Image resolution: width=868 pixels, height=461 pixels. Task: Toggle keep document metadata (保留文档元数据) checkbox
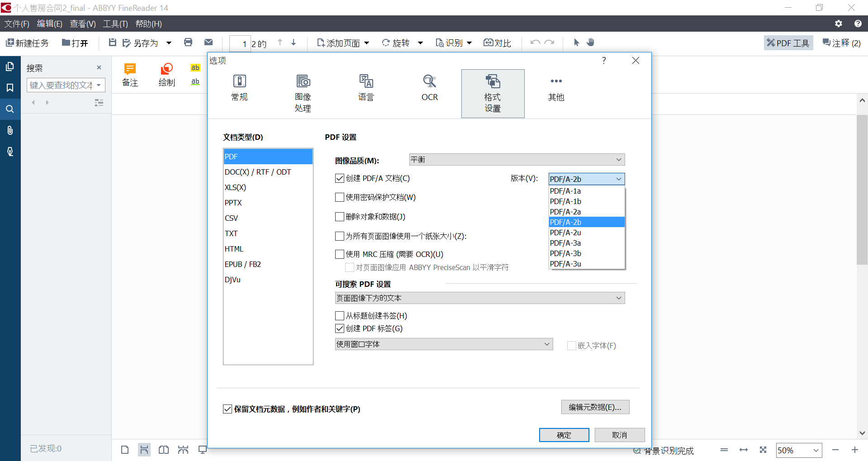[x=228, y=409]
